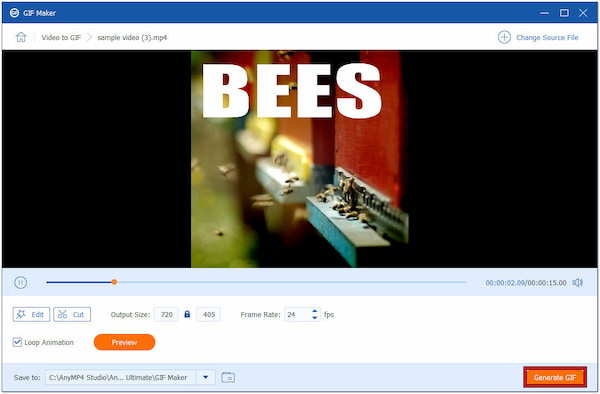Decrease the frame rate with down arrow
Viewport: 600px width, 394px height.
[315, 318]
